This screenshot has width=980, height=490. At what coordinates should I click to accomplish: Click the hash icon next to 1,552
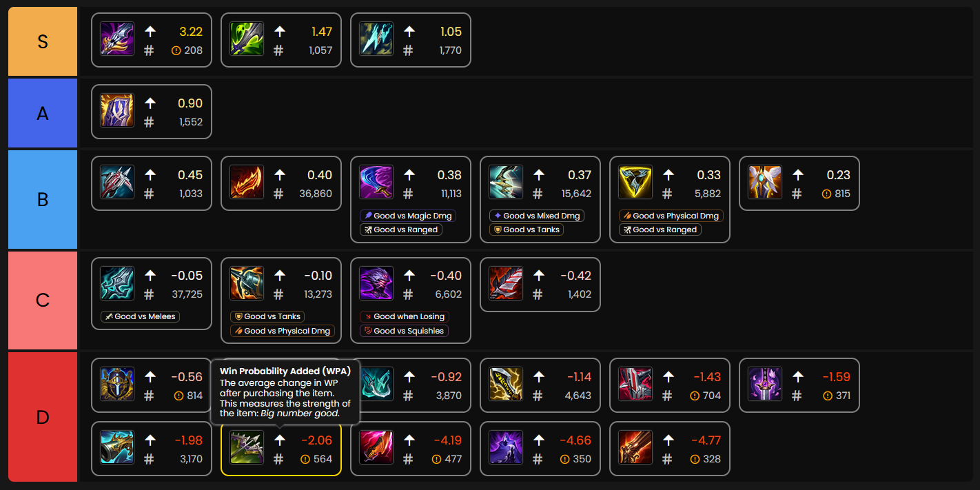(x=149, y=122)
